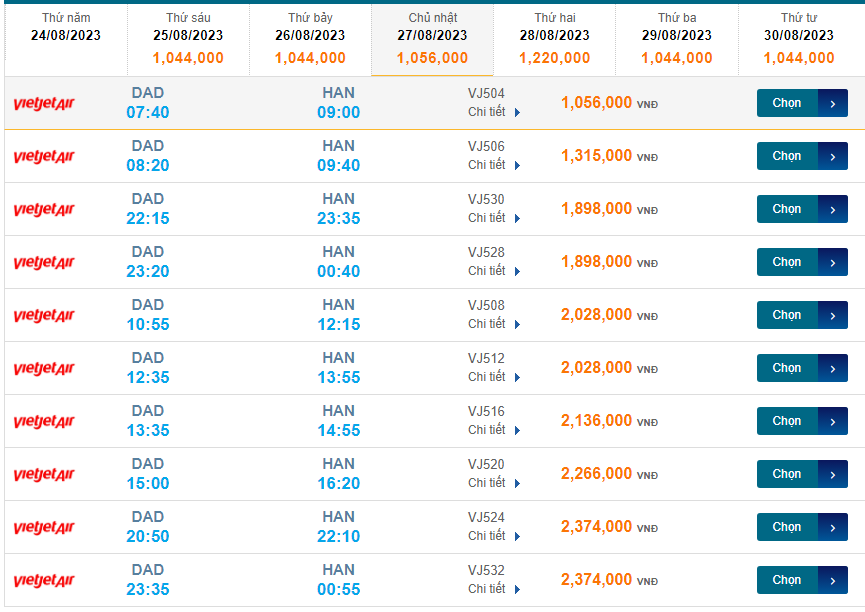The image size is (865, 612).
Task: Open the Thứ năm 24/08/2023 date tab
Action: (x=66, y=29)
